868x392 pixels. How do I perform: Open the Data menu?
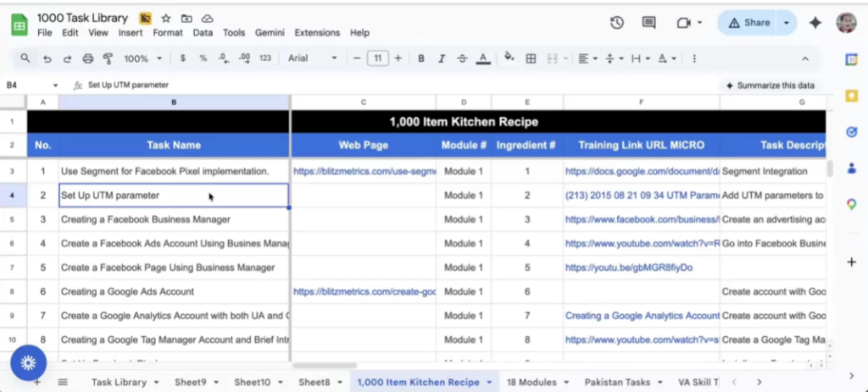pyautogui.click(x=203, y=33)
